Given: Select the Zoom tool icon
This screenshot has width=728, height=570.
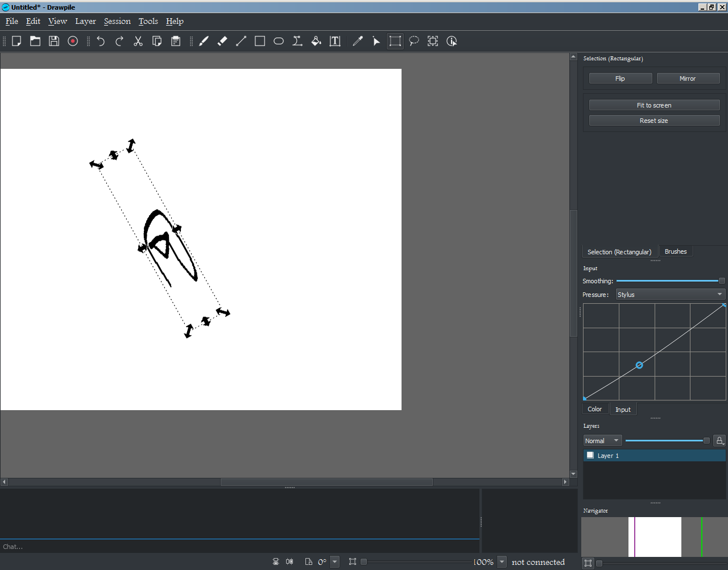Looking at the screenshot, I should tap(433, 41).
